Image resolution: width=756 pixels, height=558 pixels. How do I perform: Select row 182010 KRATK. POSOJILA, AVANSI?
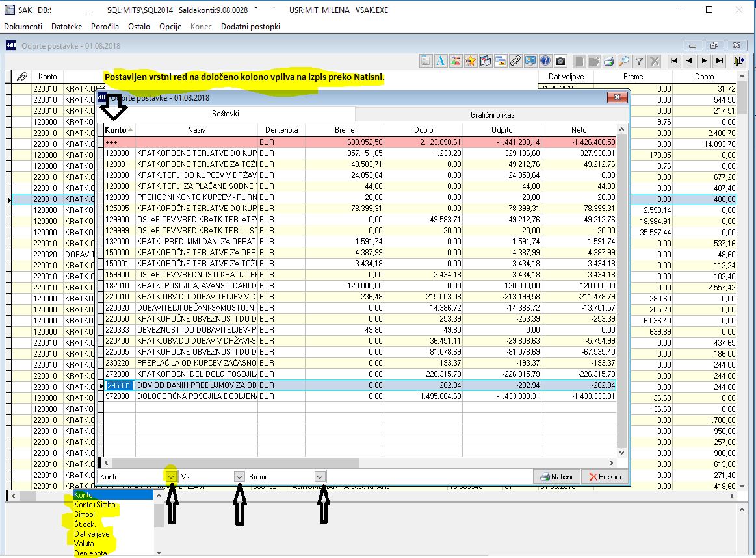pyautogui.click(x=359, y=286)
